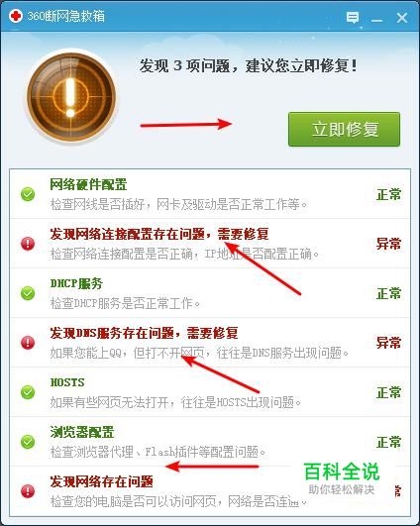Click red alert icon beside 发现网络存在问题
Image resolution: width=420 pixels, height=526 pixels.
tap(28, 491)
